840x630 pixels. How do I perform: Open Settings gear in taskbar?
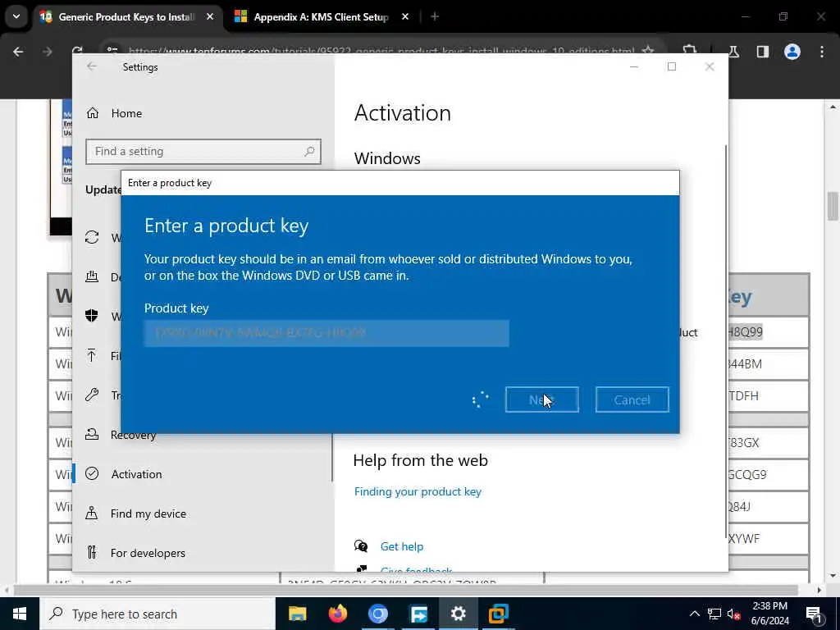tap(458, 614)
